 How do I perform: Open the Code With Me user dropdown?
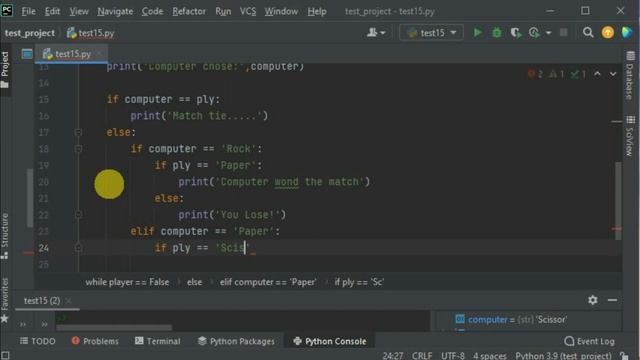pos(376,33)
